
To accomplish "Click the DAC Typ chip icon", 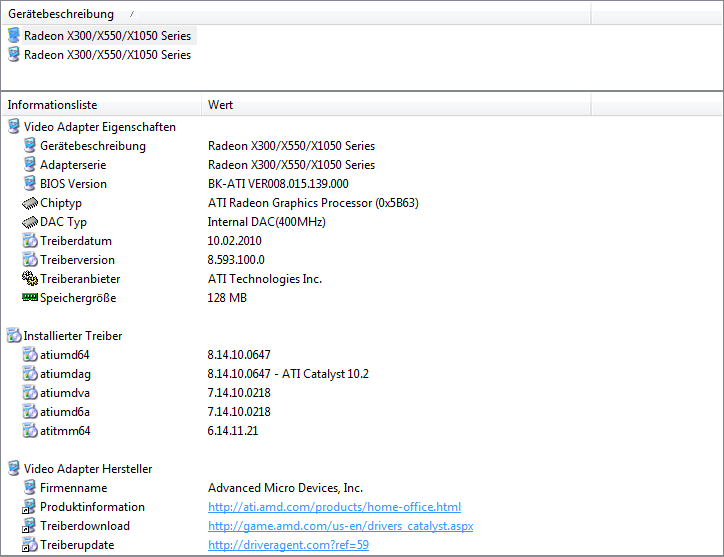I will [30, 222].
